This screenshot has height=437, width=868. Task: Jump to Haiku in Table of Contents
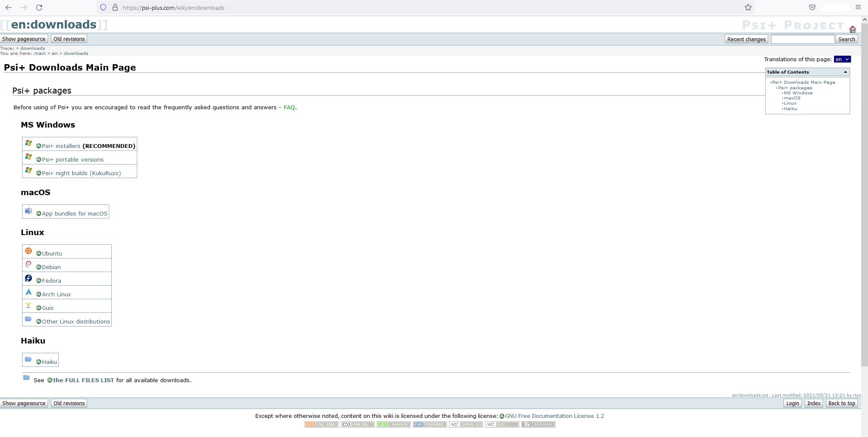[790, 109]
